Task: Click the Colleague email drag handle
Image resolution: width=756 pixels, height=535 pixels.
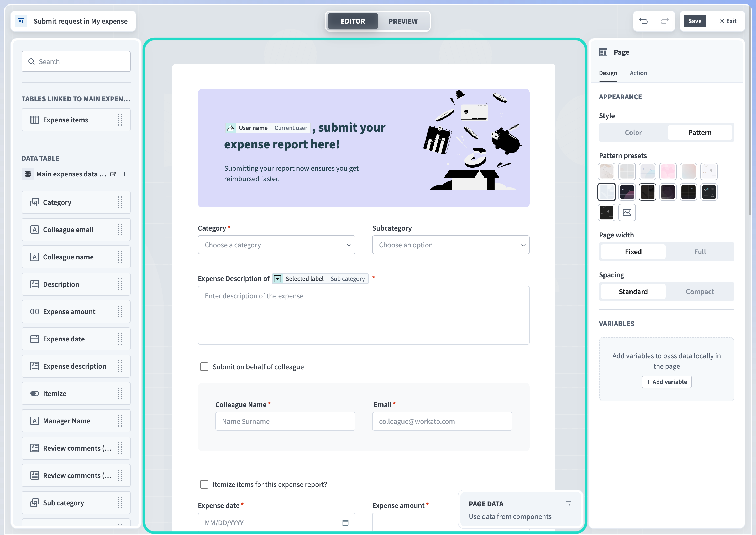Action: pos(120,230)
